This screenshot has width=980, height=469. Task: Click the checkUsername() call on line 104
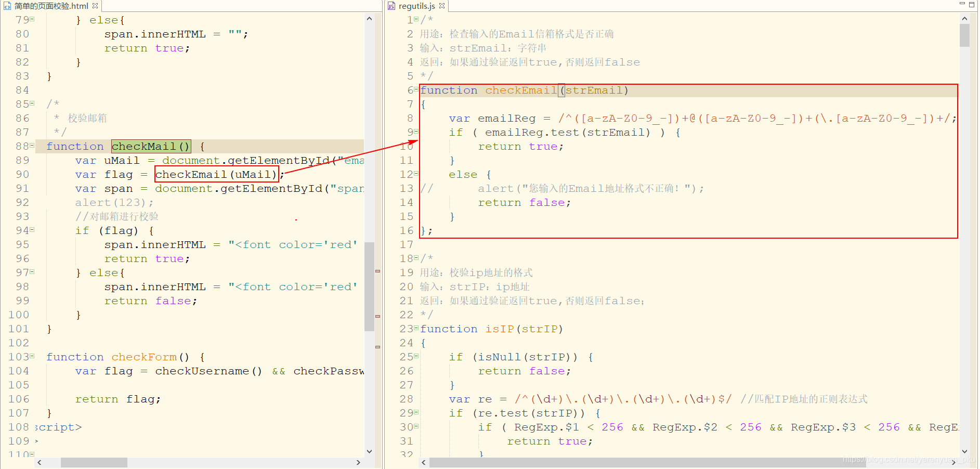pyautogui.click(x=208, y=371)
